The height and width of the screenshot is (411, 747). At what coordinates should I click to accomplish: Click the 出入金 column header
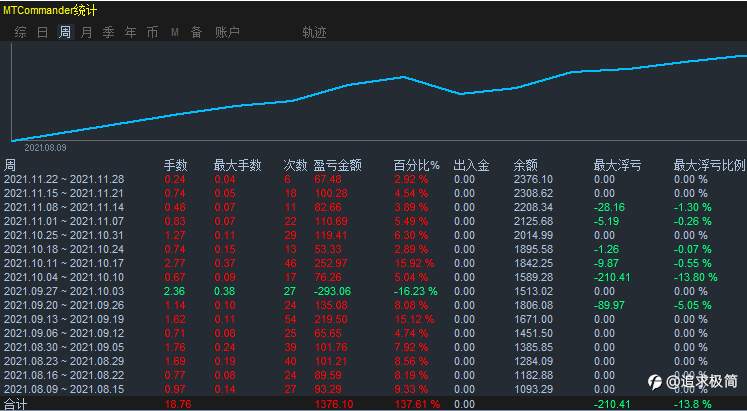(471, 165)
